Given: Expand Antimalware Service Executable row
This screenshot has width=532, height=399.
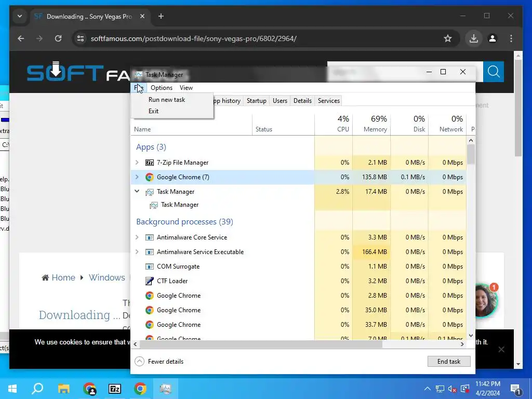Looking at the screenshot, I should click(x=137, y=252).
